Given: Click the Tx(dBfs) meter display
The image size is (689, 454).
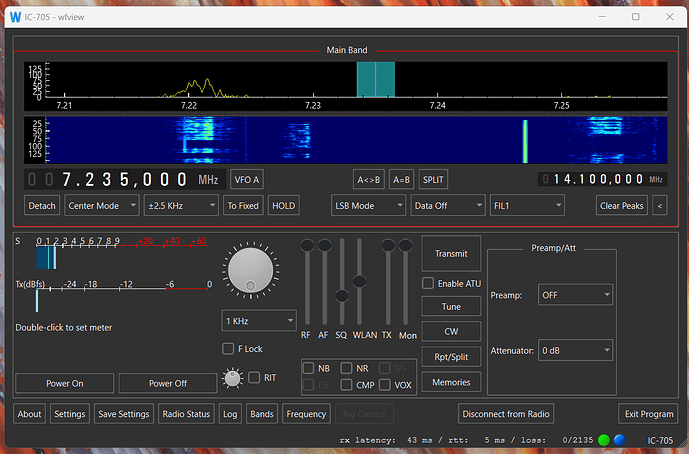Looking at the screenshot, I should coord(112,295).
